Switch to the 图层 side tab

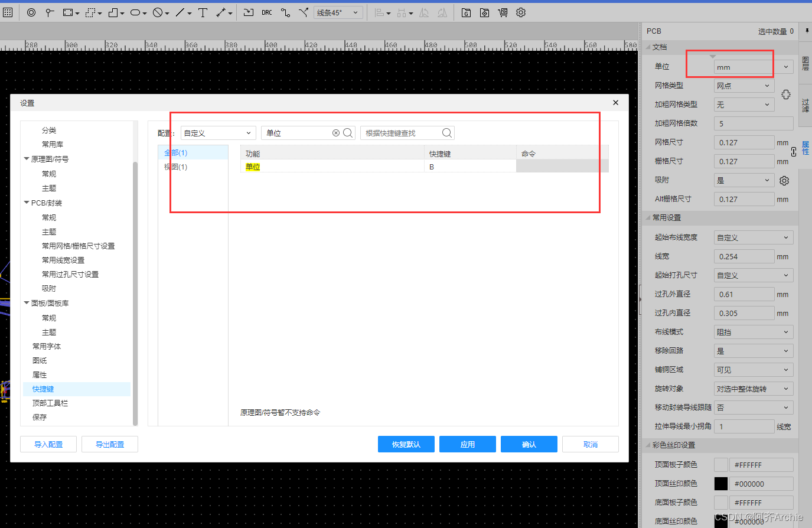pyautogui.click(x=806, y=63)
